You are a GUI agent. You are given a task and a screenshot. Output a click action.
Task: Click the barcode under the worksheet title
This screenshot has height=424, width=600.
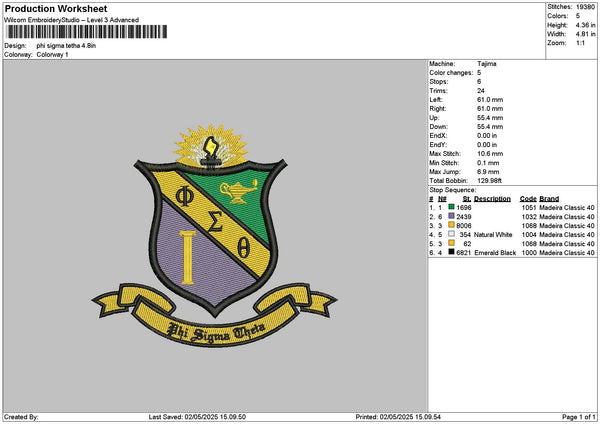tap(86, 32)
